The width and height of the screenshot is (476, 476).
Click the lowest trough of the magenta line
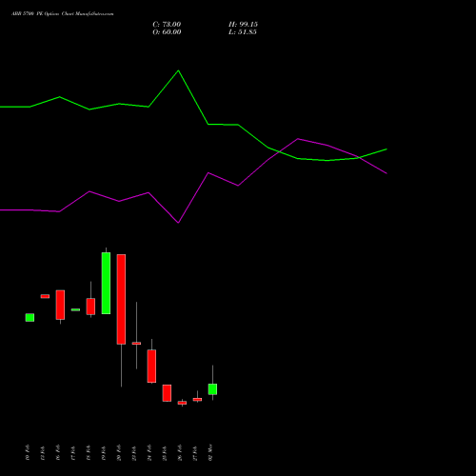[x=178, y=223]
